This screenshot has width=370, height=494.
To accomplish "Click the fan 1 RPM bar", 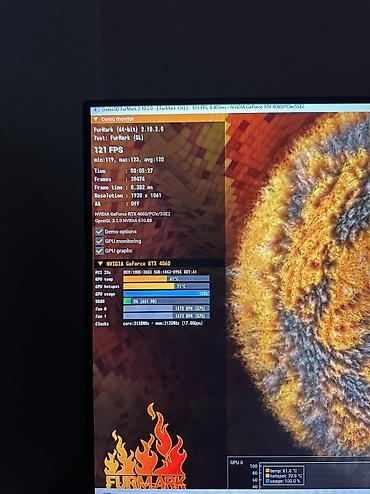I will 166,316.
